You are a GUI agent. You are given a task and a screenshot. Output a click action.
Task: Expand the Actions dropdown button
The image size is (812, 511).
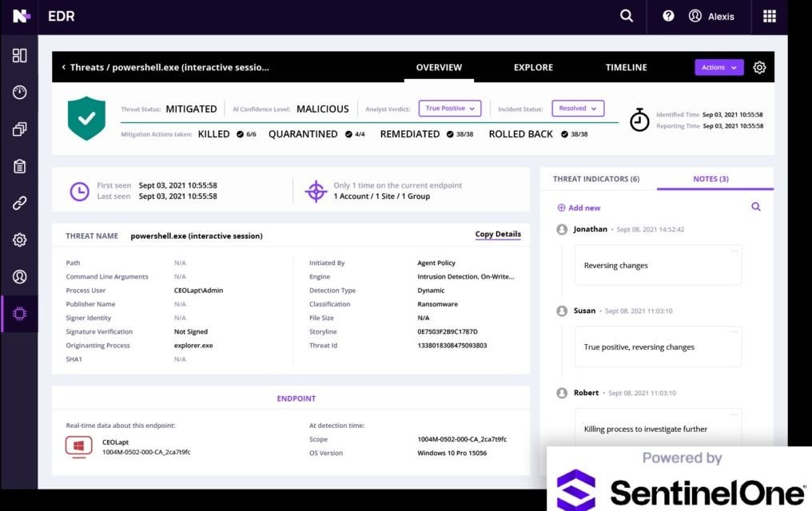coord(718,68)
